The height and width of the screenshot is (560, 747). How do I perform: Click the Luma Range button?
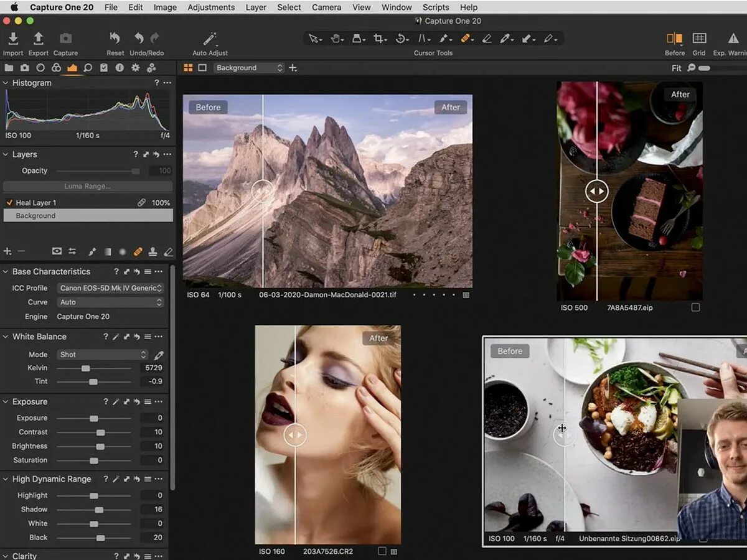pos(88,186)
